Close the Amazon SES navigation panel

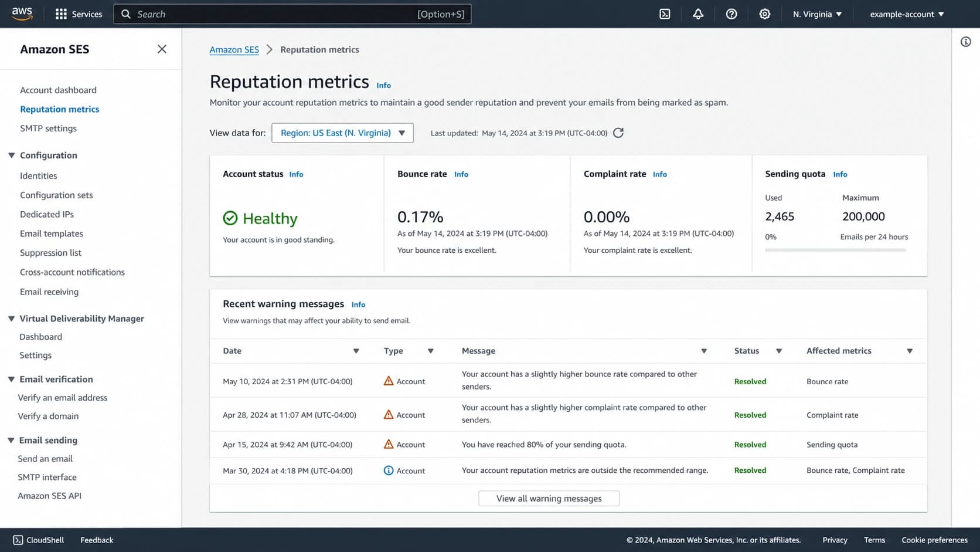(162, 49)
